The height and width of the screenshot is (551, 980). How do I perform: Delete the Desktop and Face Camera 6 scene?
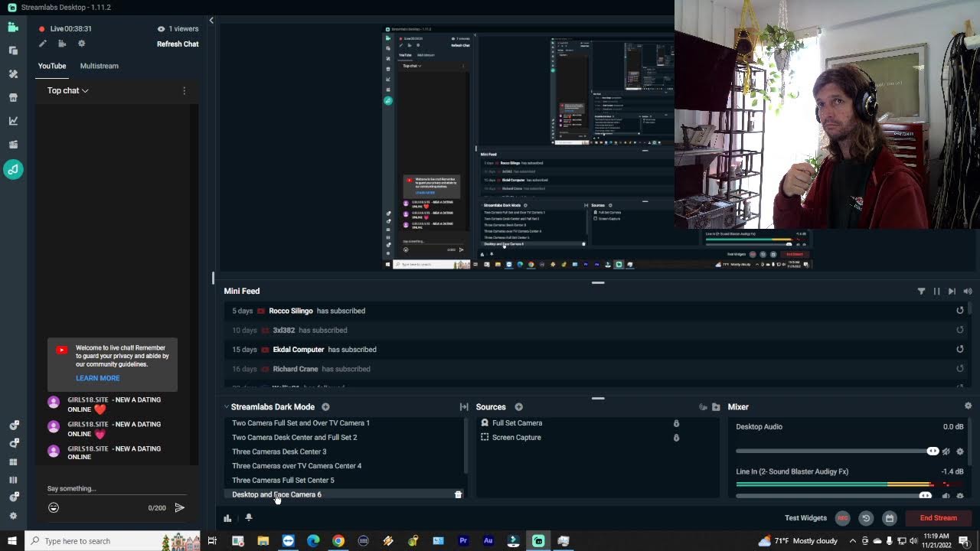[x=458, y=494]
